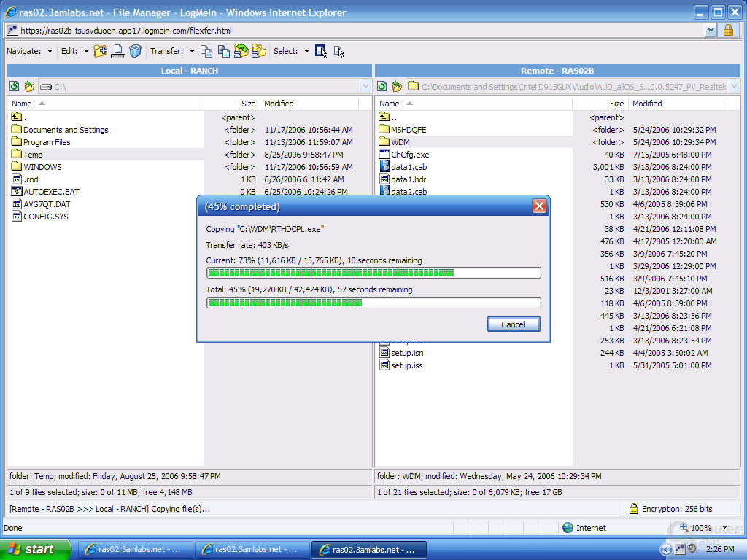Click the page icon beside the URL
Viewport: 747px width, 560px height.
(12, 31)
